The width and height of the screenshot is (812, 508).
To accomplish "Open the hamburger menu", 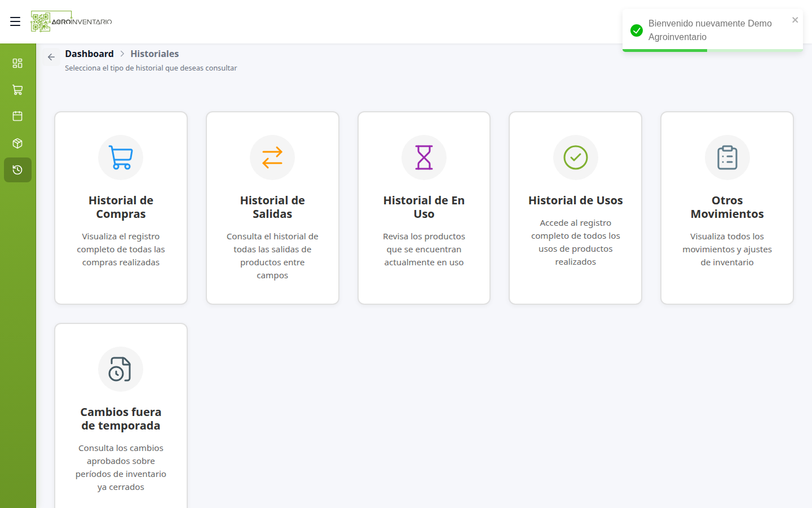I will click(15, 21).
